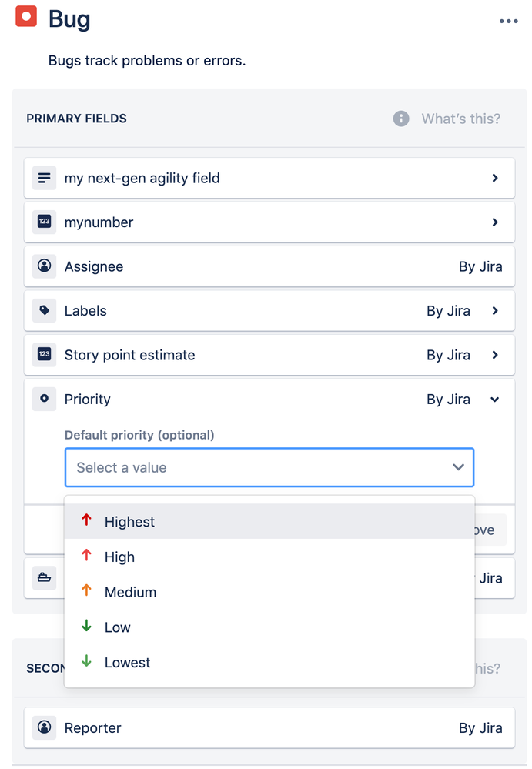532x769 pixels.
Task: Expand the Labels field chevron
Action: 495,310
